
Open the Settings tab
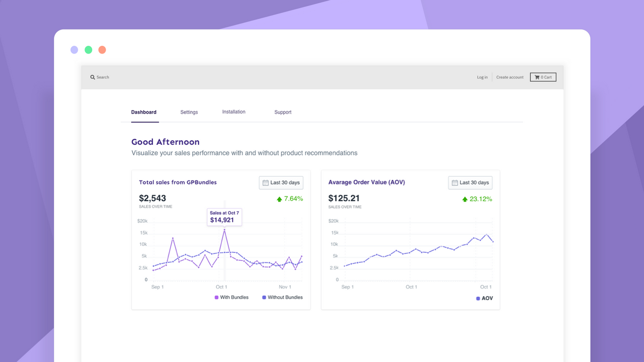(x=189, y=112)
